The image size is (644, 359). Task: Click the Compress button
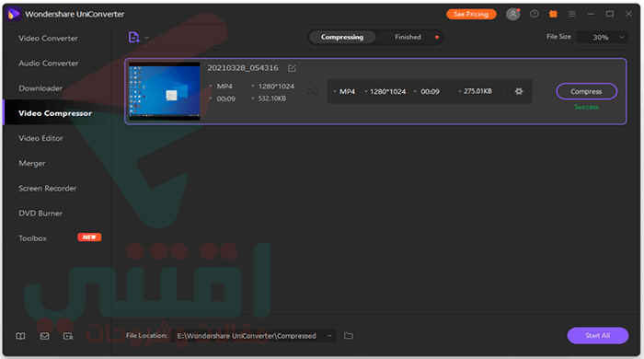pyautogui.click(x=587, y=92)
